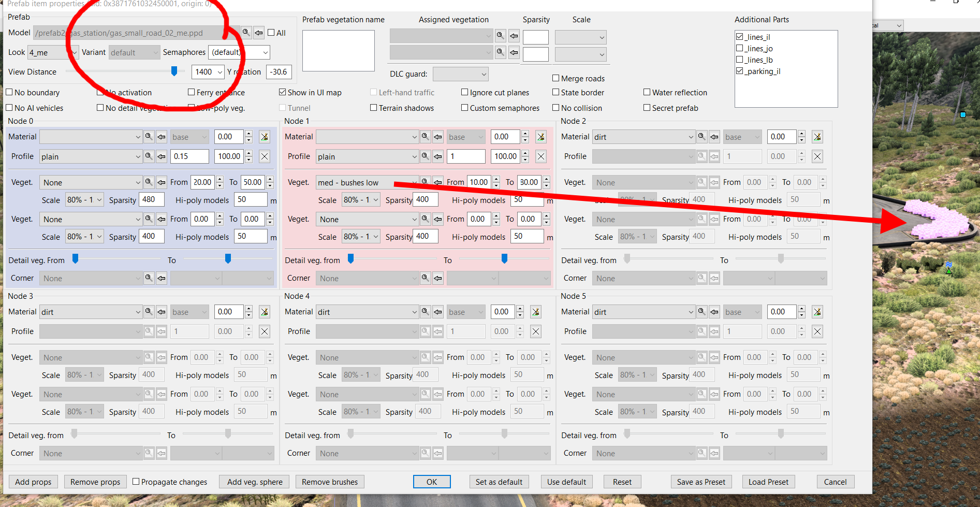This screenshot has width=980, height=507.
Task: Click Node 0 profile X clear icon
Action: 265,156
